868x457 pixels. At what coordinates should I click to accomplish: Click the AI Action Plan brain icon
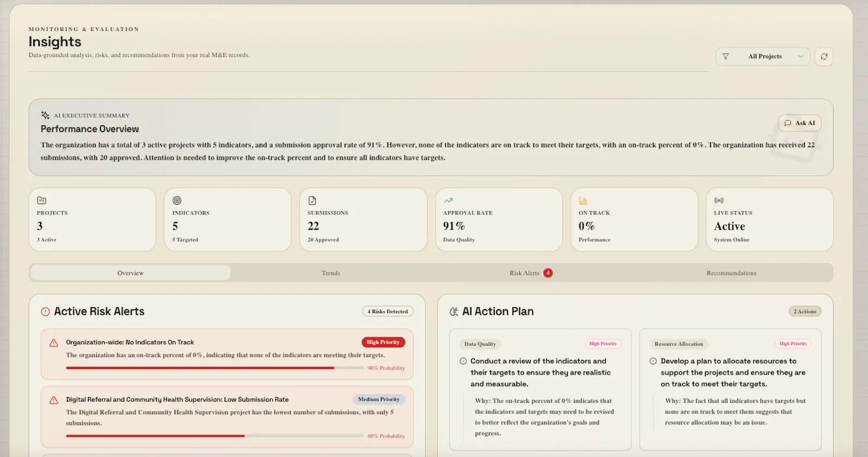point(454,312)
